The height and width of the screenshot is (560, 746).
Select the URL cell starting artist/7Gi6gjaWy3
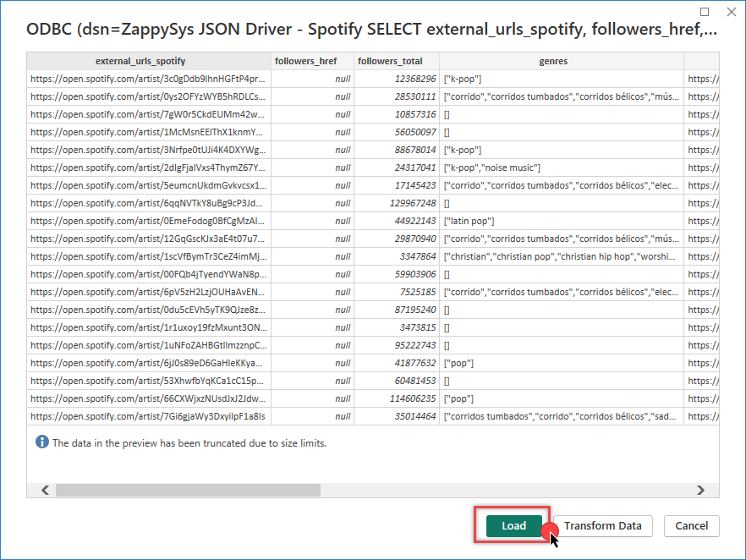(149, 416)
